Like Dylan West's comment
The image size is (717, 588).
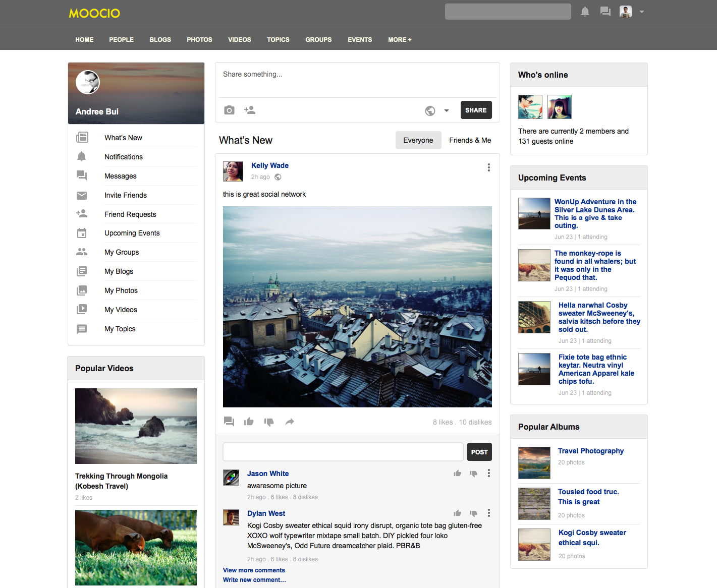click(x=458, y=513)
